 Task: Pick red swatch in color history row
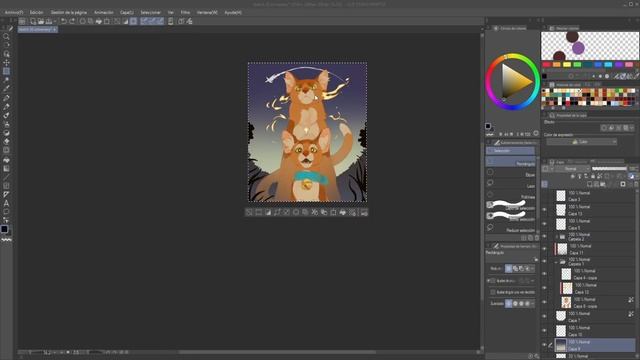point(547,64)
